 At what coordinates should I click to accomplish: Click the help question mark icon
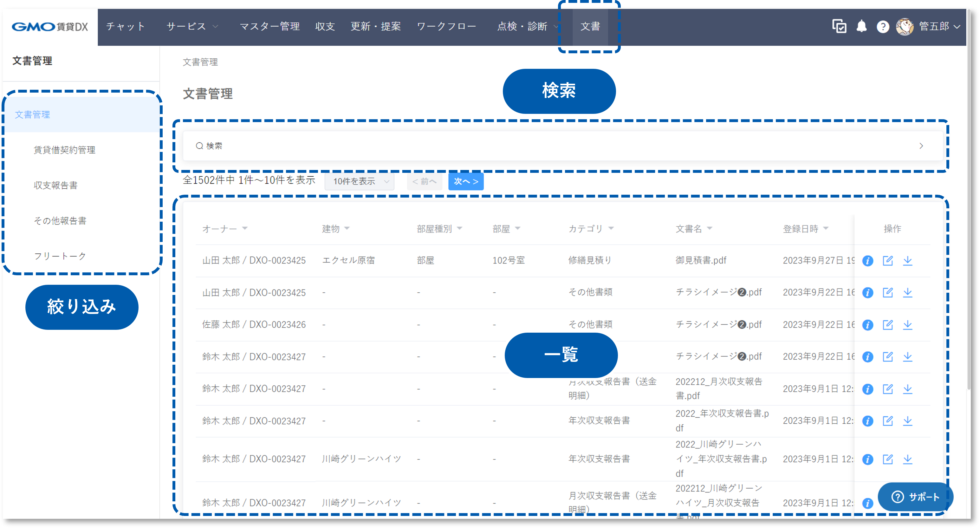883,26
